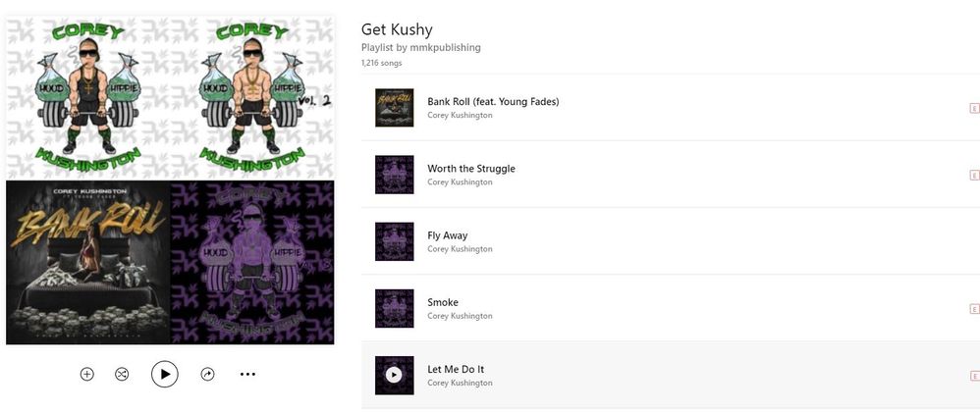The image size is (980, 413).
Task: Play the Get Kushy playlist
Action: [x=164, y=375]
